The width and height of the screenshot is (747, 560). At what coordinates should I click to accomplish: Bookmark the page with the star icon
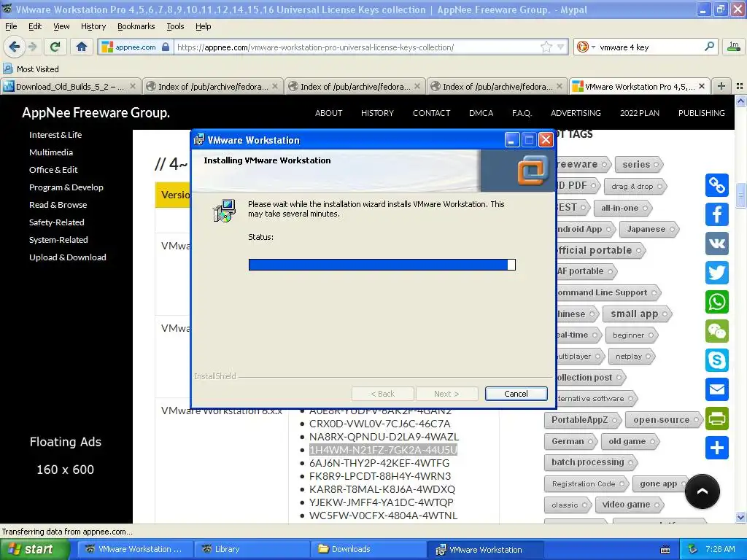pos(546,47)
